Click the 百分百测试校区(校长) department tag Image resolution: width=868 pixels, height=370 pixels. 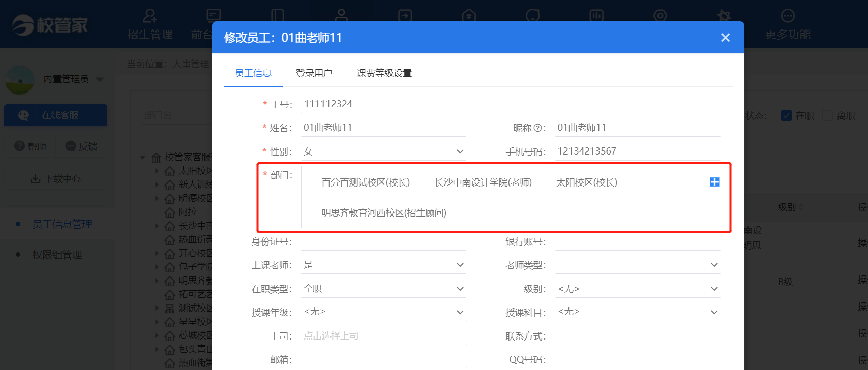coord(366,182)
